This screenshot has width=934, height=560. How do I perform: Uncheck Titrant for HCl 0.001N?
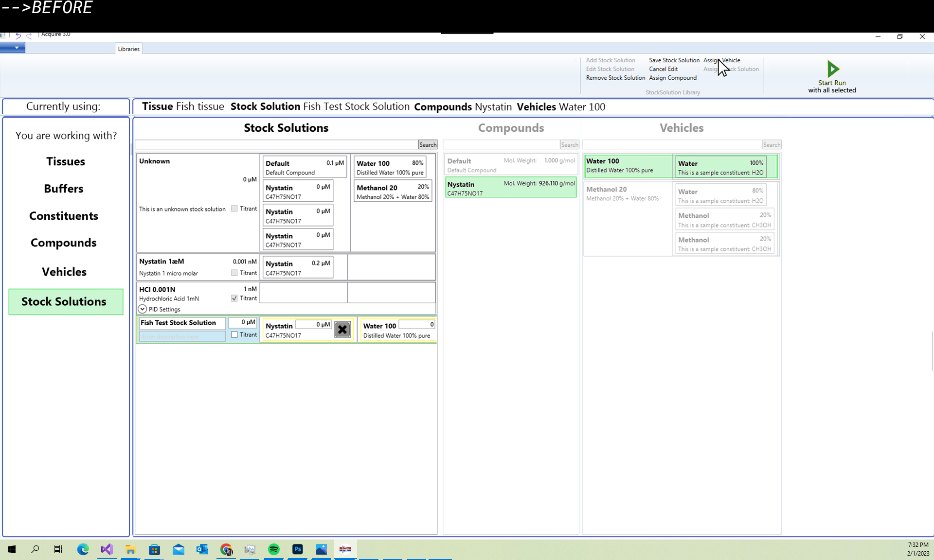click(234, 298)
